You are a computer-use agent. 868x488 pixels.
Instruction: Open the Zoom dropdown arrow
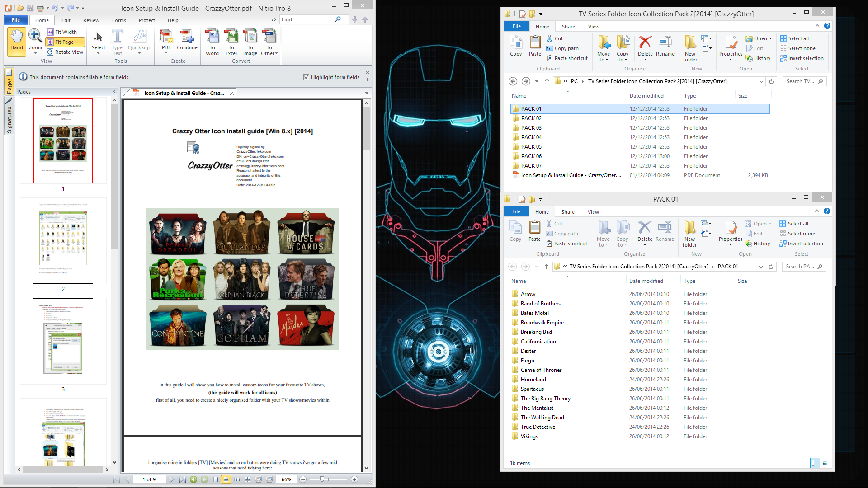coord(35,53)
